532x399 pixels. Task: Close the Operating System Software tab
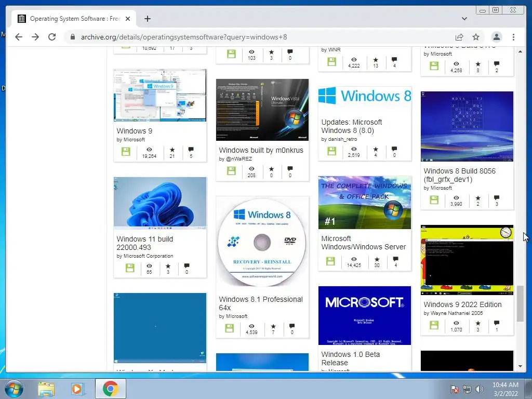point(128,19)
